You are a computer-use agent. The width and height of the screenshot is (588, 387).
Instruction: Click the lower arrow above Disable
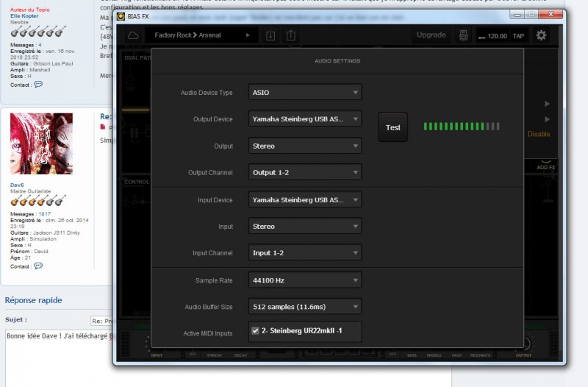[547, 119]
